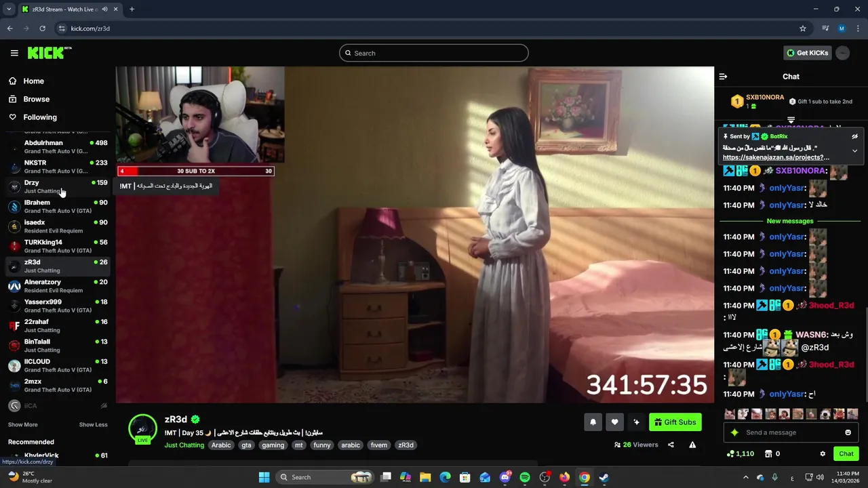
Task: Toggle the heart follow button
Action: (614, 422)
